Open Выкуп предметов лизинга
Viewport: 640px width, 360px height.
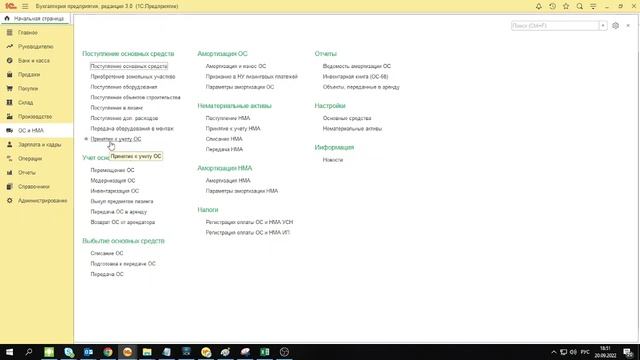(122, 202)
